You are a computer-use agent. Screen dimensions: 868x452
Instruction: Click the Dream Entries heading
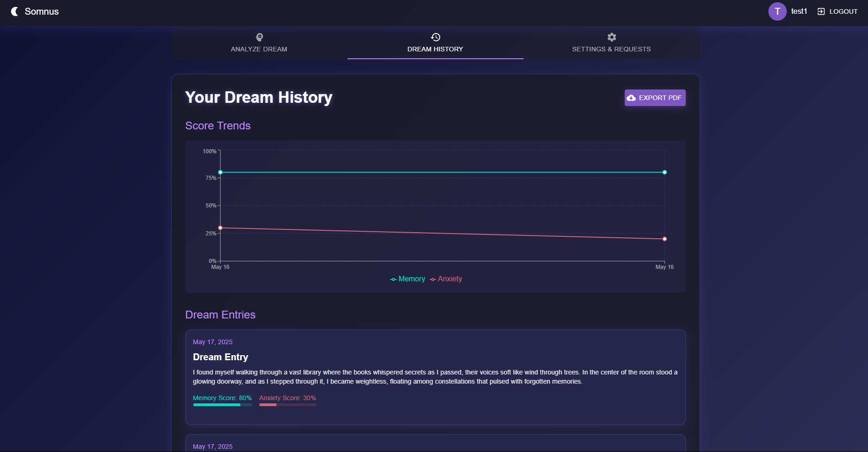point(220,315)
